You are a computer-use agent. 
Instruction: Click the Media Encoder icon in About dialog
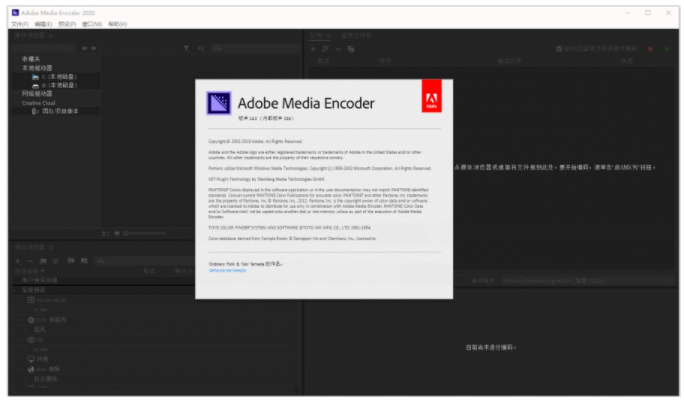[x=219, y=103]
